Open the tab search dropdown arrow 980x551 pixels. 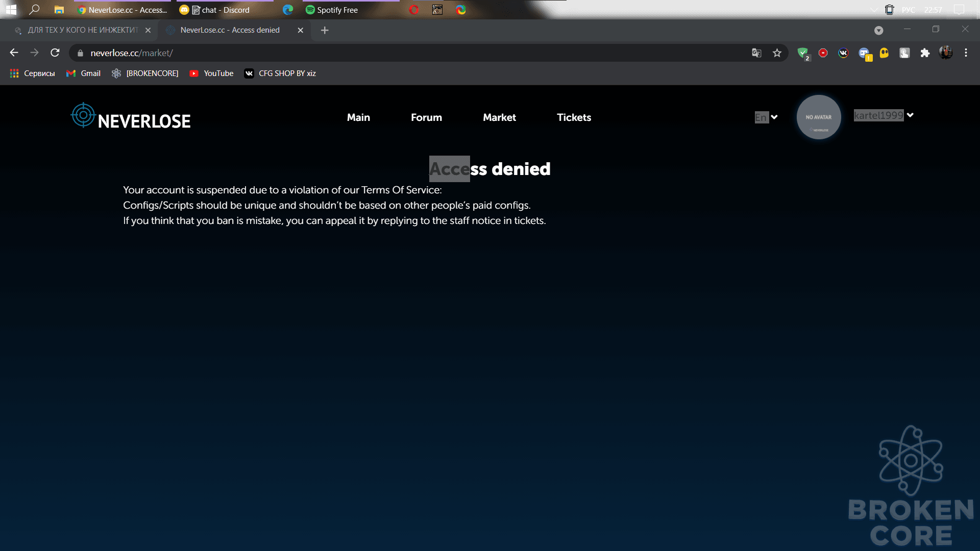[878, 30]
